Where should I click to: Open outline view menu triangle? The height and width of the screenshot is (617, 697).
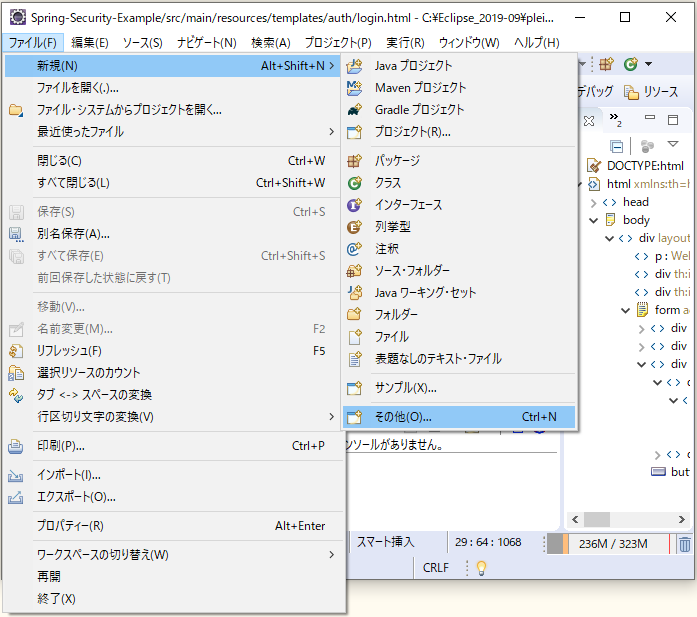pyautogui.click(x=673, y=144)
